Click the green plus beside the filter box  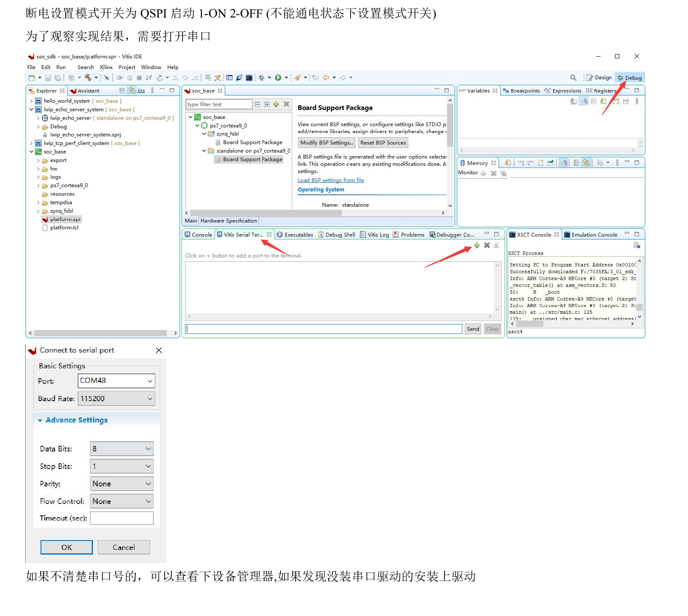(276, 104)
